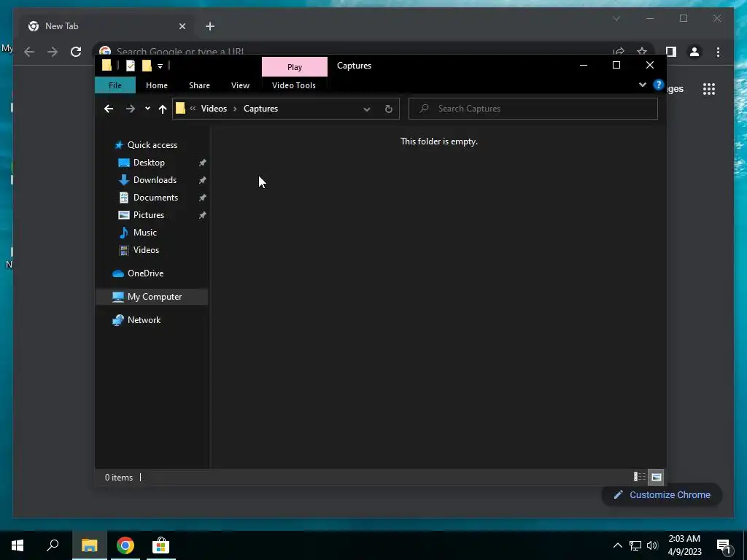This screenshot has height=560, width=747.
Task: Select OneDrive in navigation pane
Action: click(x=145, y=273)
